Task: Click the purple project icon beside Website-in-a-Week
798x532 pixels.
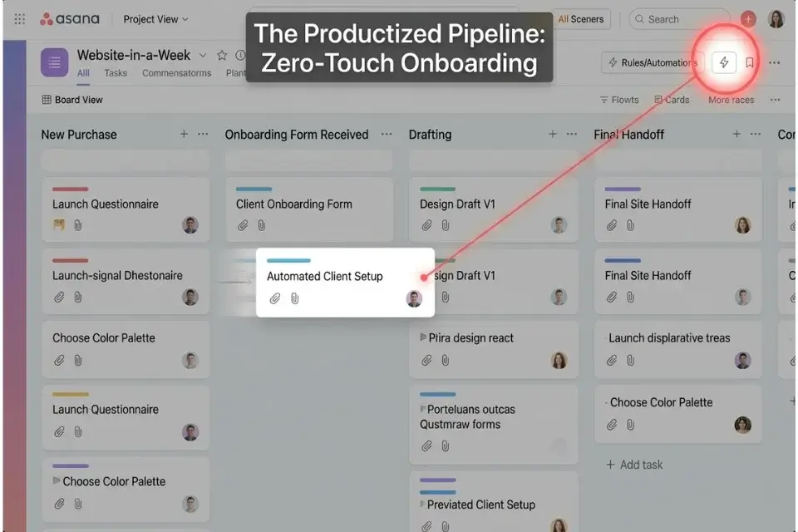Action: (53, 62)
